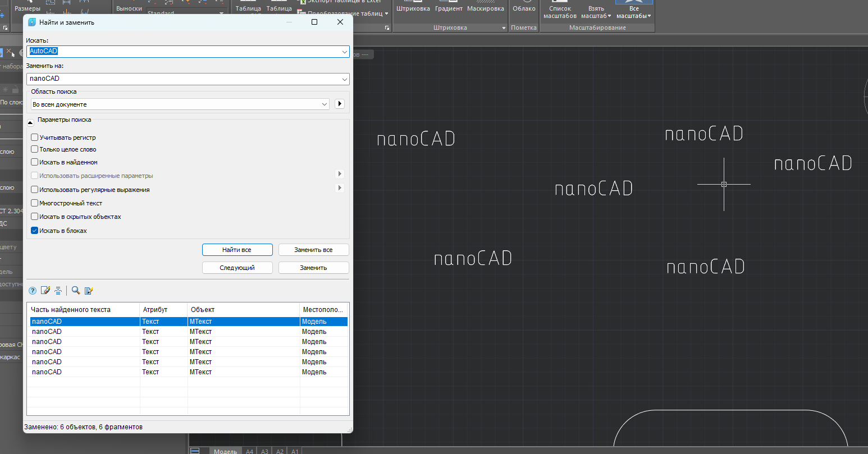This screenshot has width=868, height=454.
Task: Check Искать в скрытых объектах
Action: 35,217
